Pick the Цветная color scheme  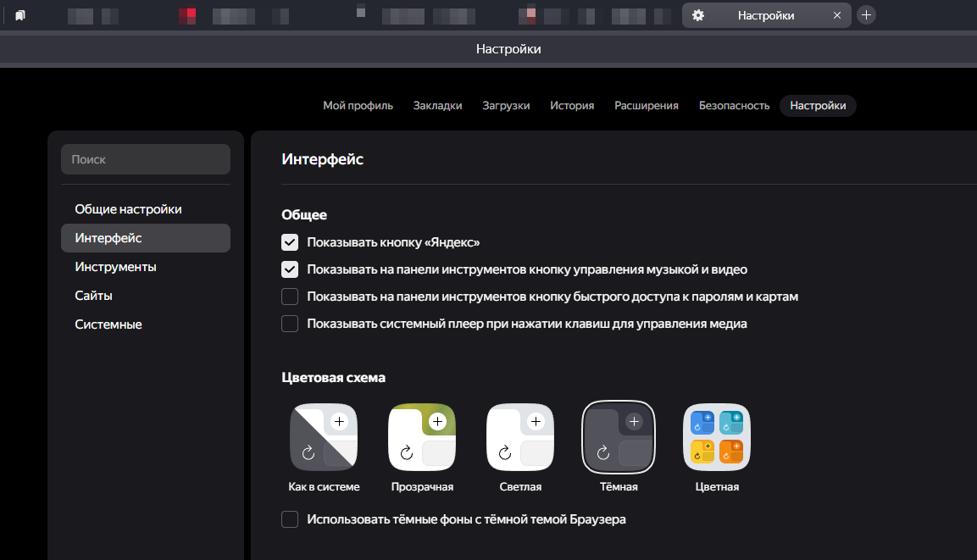pos(717,437)
